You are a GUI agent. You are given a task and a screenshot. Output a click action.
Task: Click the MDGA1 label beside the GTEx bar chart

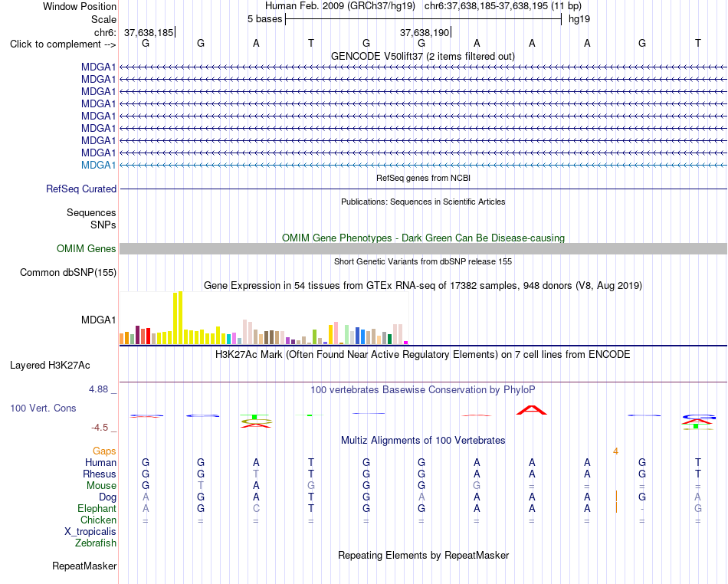98,320
